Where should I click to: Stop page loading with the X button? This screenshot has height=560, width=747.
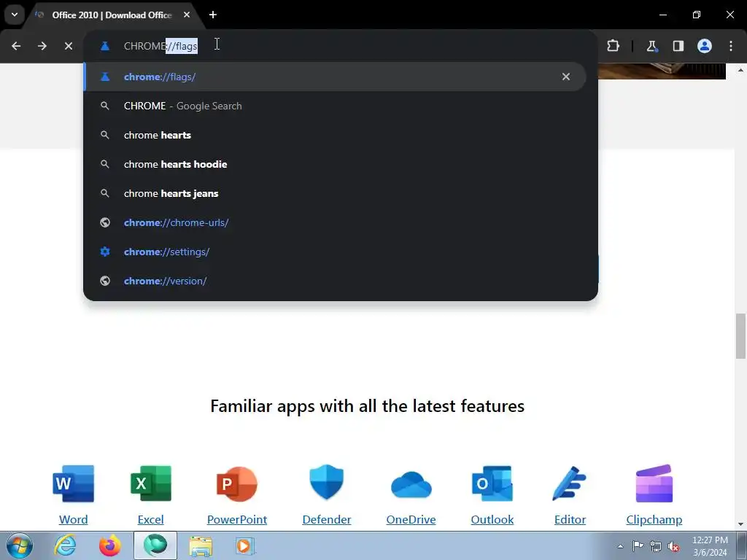click(69, 46)
